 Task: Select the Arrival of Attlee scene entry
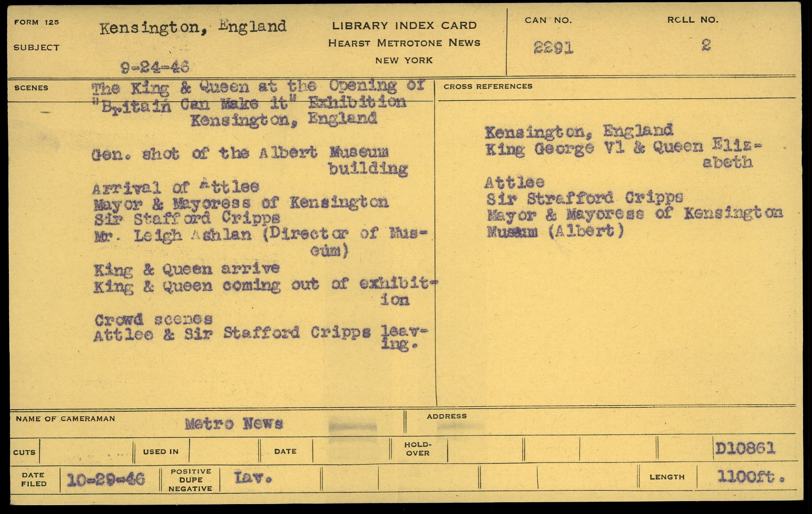pos(175,187)
